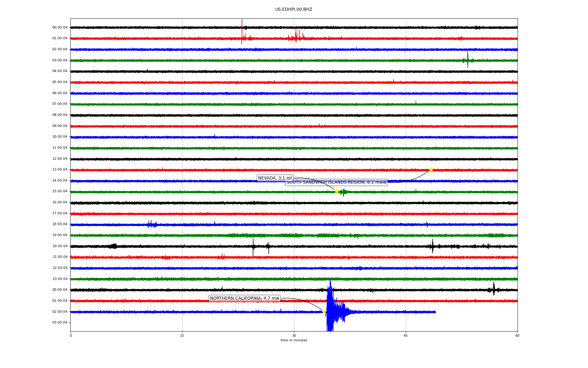Select the NORTHERN CALIFORNIA, 4.7 mw label
Image resolution: width=588 pixels, height=368 pixels.
[x=244, y=298]
